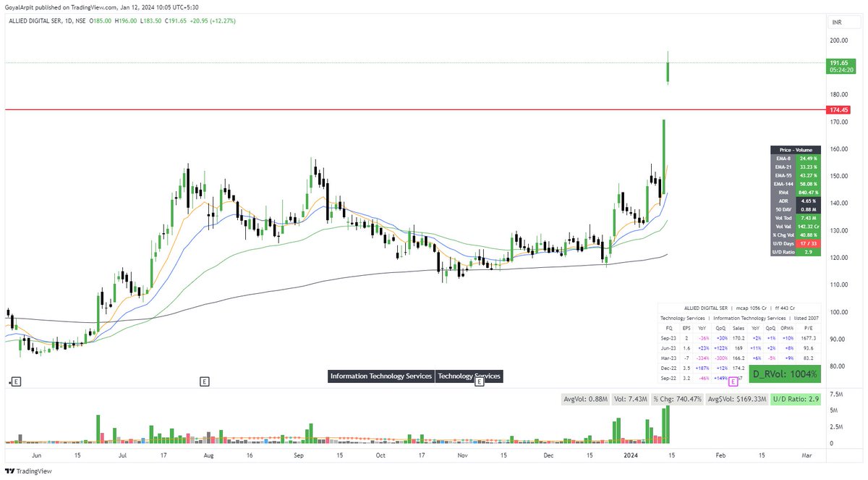Click the U/D Ratio 2.9 table row
The width and height of the screenshot is (868, 480).
click(x=796, y=253)
